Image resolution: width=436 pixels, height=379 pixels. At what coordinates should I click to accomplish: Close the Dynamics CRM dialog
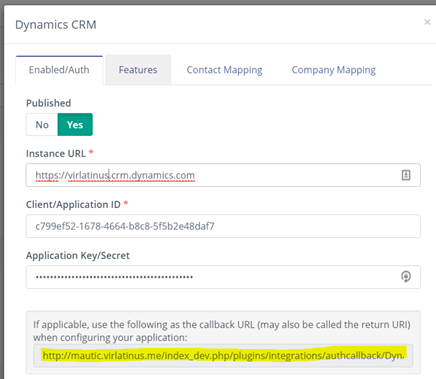(x=427, y=22)
